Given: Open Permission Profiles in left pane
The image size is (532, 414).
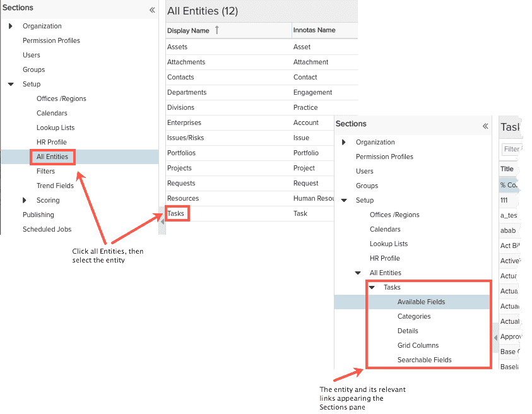Looking at the screenshot, I should pyautogui.click(x=51, y=40).
